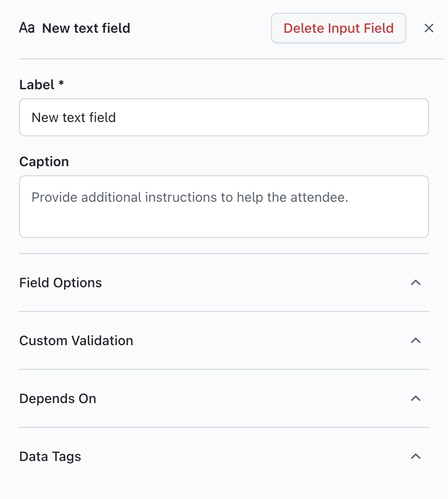Close the field settings panel

(x=429, y=28)
